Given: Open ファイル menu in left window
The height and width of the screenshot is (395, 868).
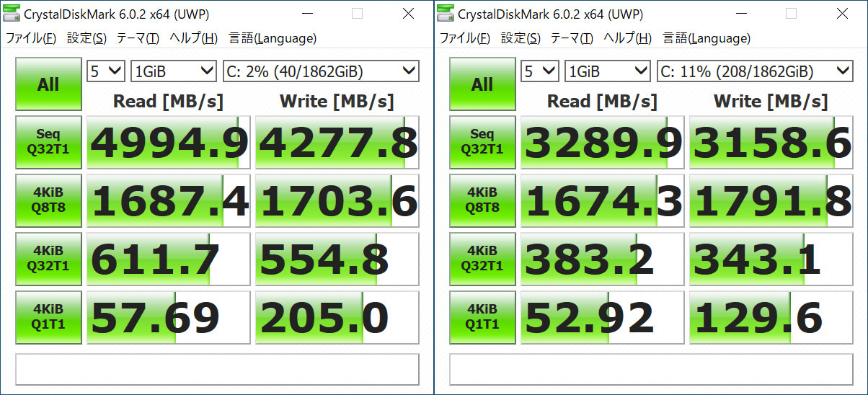Looking at the screenshot, I should coord(31,38).
